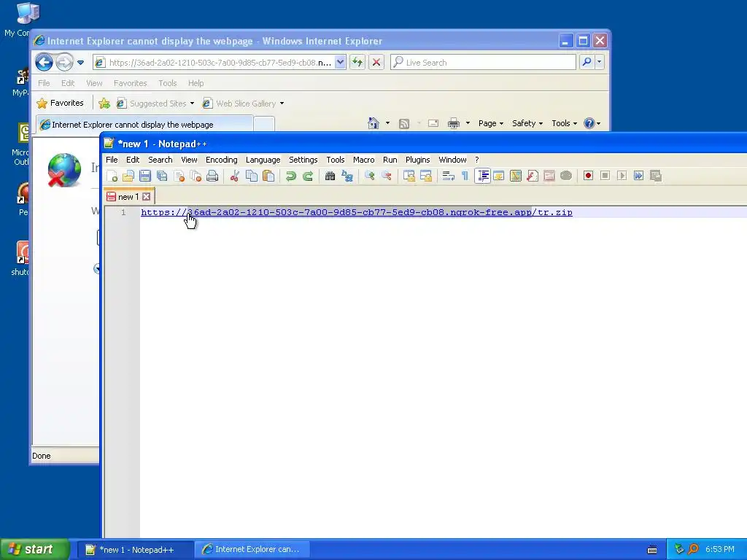Image resolution: width=747 pixels, height=560 pixels.
Task: Save the document with the floppy icon
Action: coord(145,176)
